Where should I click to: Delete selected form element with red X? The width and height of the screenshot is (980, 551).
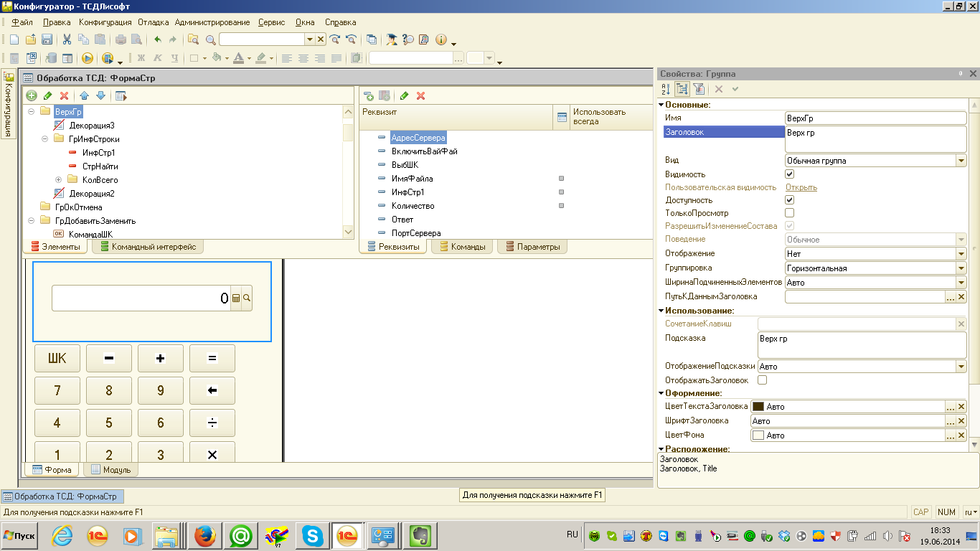pyautogui.click(x=64, y=95)
